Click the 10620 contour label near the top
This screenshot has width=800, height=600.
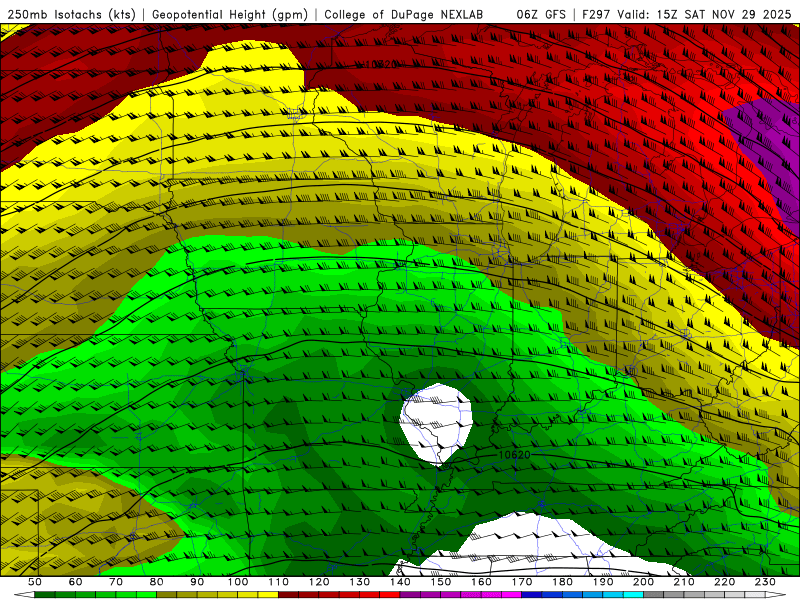tap(381, 64)
